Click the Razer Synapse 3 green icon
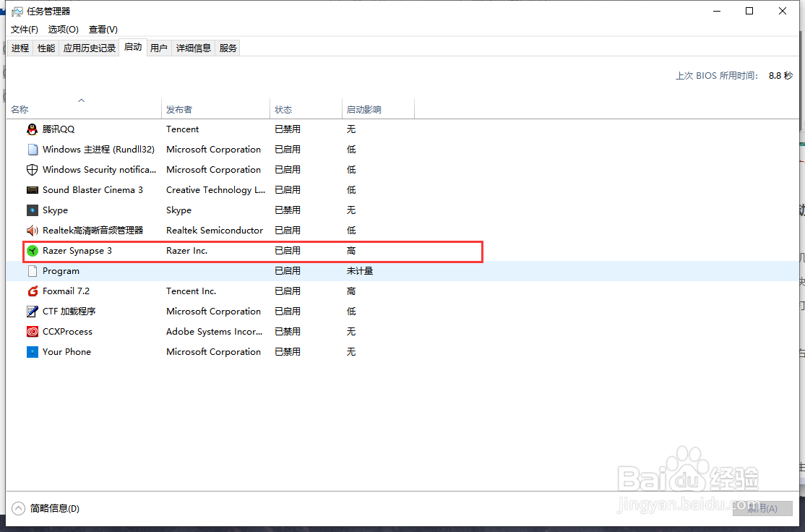The image size is (805, 532). 32,250
